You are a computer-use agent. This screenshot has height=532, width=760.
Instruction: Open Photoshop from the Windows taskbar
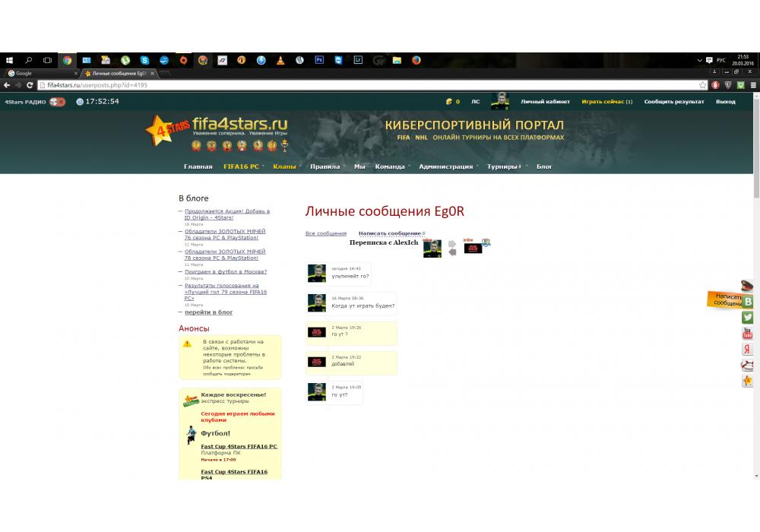tap(319, 60)
